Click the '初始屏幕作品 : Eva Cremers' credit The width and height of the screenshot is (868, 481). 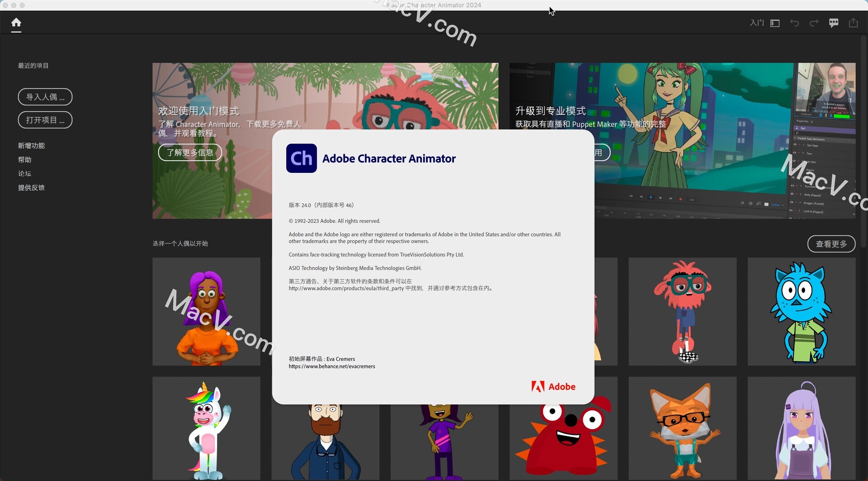pos(322,359)
